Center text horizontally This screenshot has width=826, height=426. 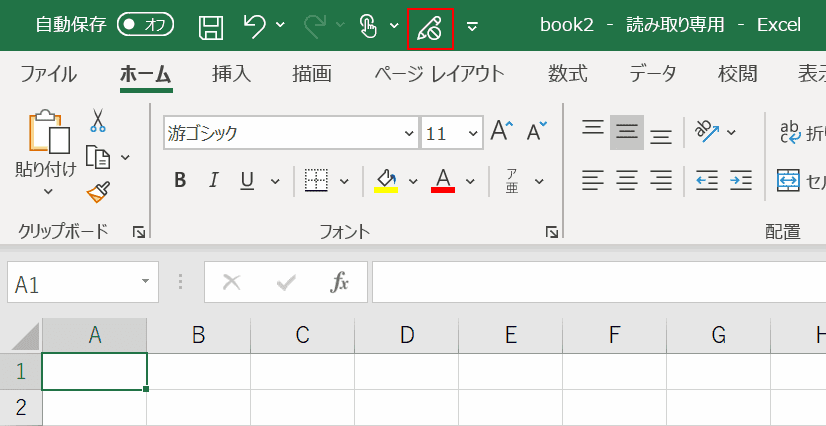tap(627, 181)
